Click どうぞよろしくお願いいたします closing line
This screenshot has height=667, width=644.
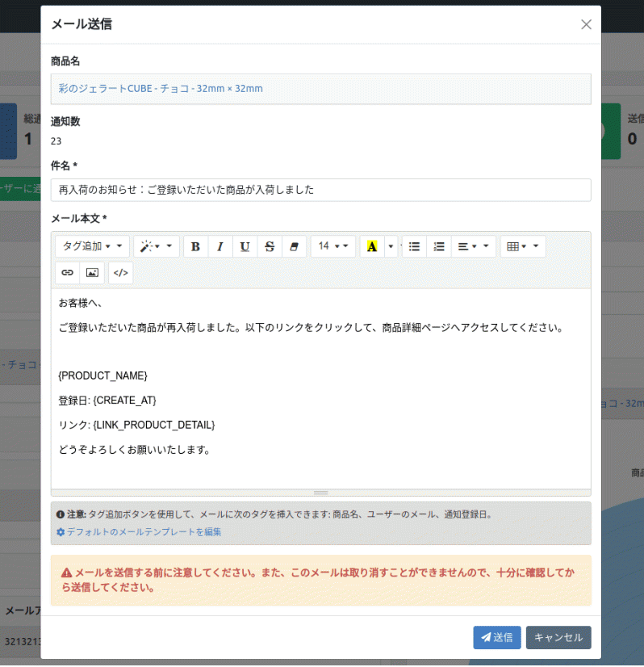tap(134, 450)
